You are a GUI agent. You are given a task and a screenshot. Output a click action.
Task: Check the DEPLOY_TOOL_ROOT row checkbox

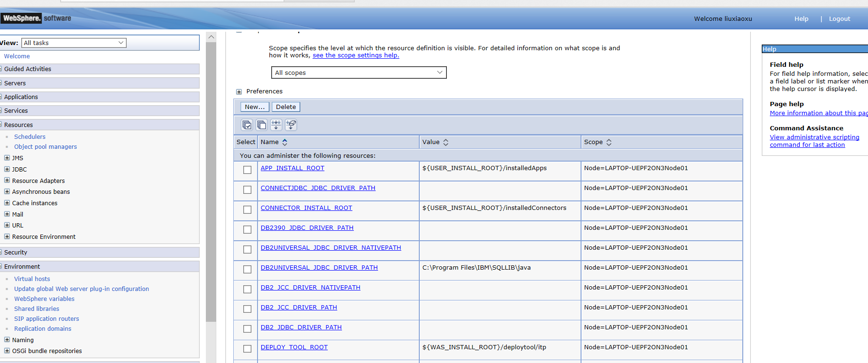click(x=247, y=349)
